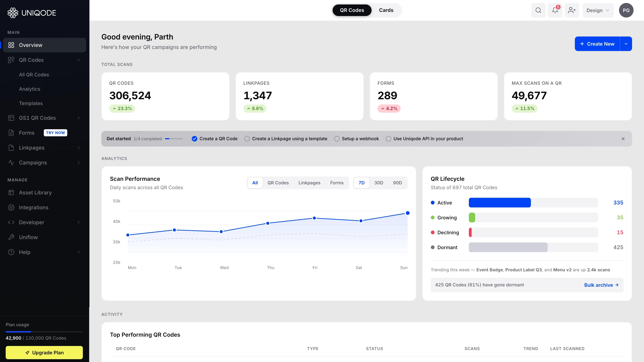Click the Asset Library icon
644x362 pixels.
(x=11, y=193)
